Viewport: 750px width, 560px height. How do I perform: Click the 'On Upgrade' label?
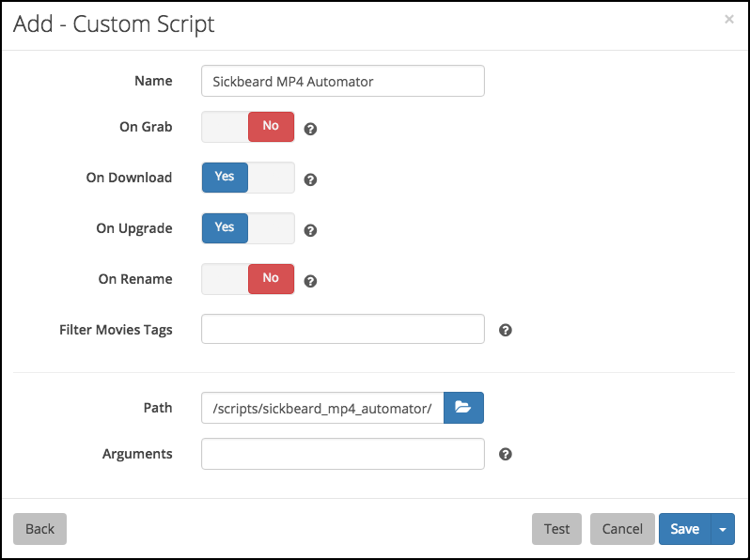pyautogui.click(x=134, y=228)
